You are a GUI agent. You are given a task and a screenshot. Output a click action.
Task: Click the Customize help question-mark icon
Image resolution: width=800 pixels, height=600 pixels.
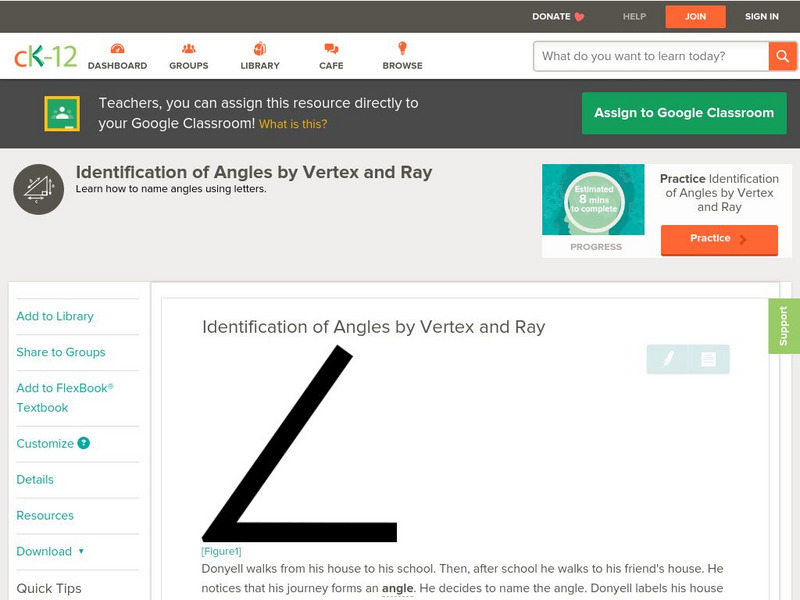click(84, 443)
